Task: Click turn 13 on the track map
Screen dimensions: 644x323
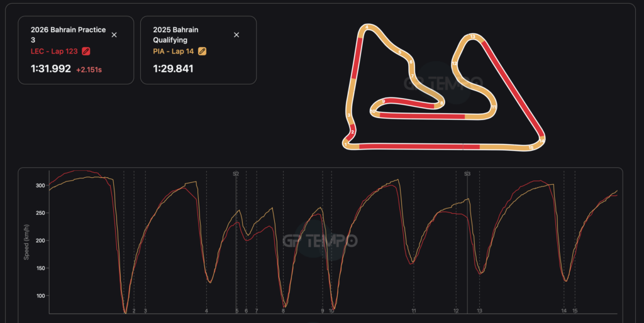Action: pyautogui.click(x=472, y=36)
